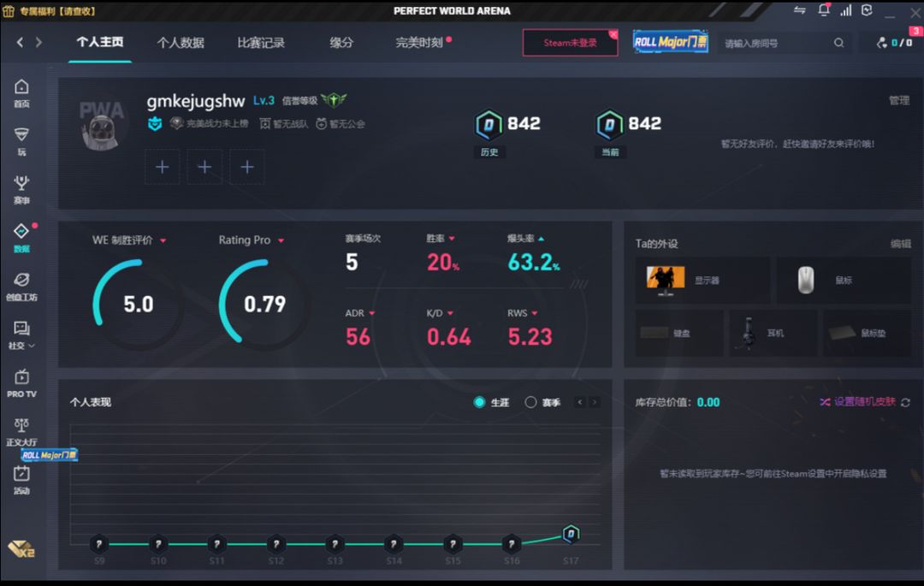
Task: Select the 赛季 season radio button
Action: [530, 402]
